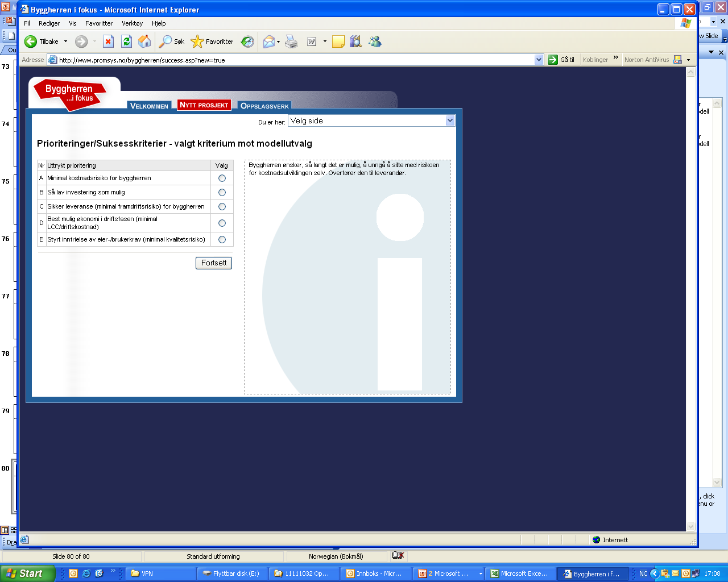Click the Valg column header
This screenshot has height=582, width=728.
(x=222, y=165)
